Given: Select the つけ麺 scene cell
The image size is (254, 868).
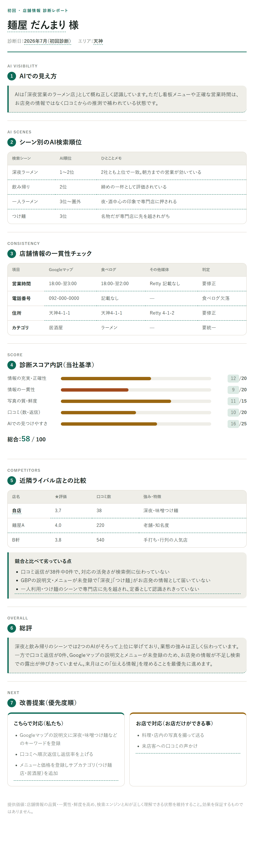Looking at the screenshot, I should pos(31,216).
